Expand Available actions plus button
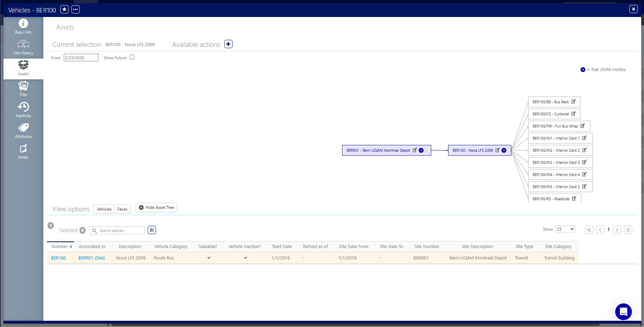This screenshot has width=644, height=327. point(228,44)
